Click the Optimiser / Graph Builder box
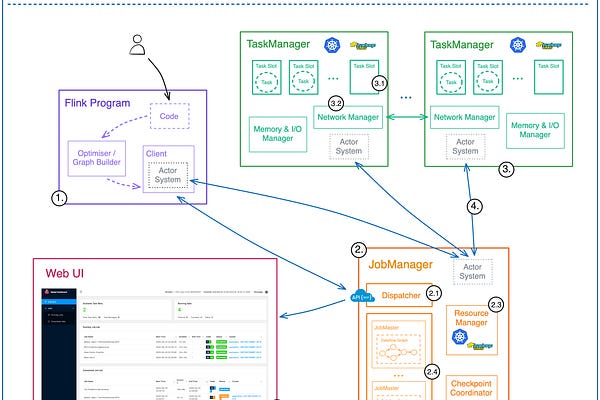This screenshot has height=400, width=600. pos(96,158)
